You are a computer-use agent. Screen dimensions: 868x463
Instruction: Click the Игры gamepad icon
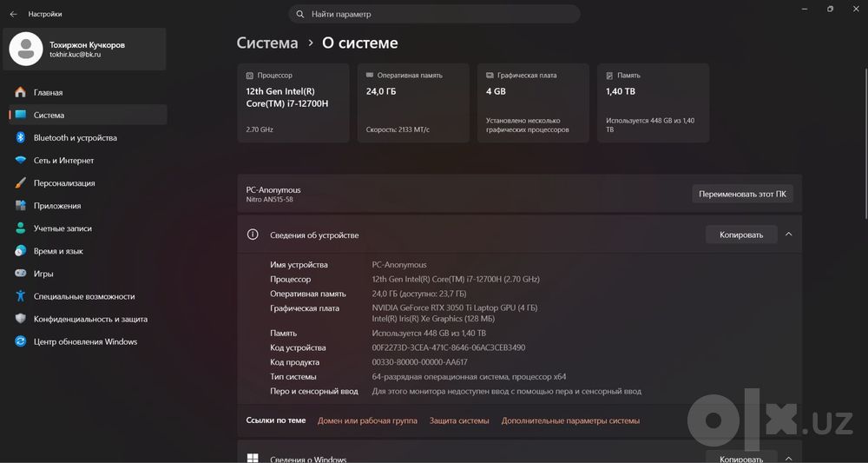(21, 274)
